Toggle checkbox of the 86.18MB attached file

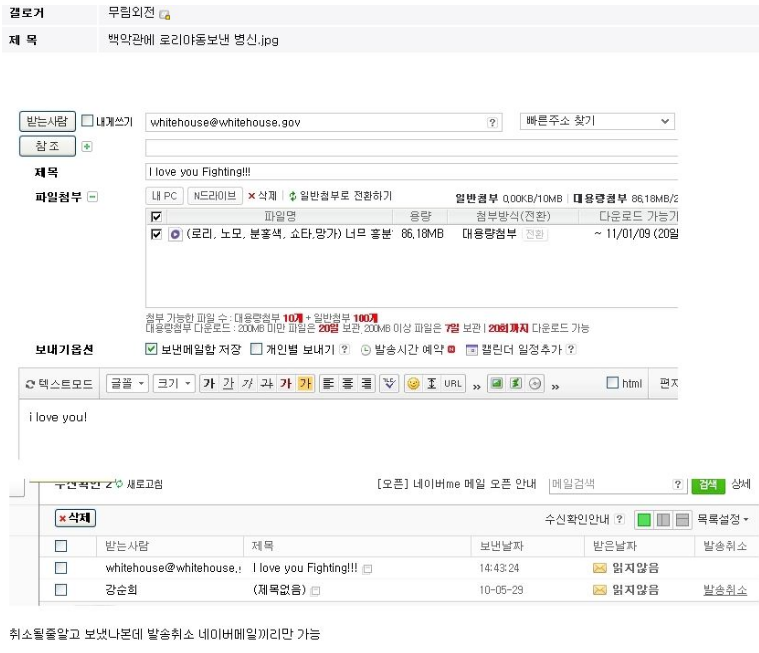156,234
